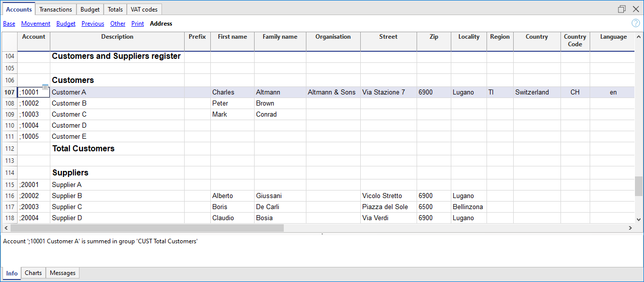Click the vertical scrollbar down arrow
The width and height of the screenshot is (644, 282).
639,220
